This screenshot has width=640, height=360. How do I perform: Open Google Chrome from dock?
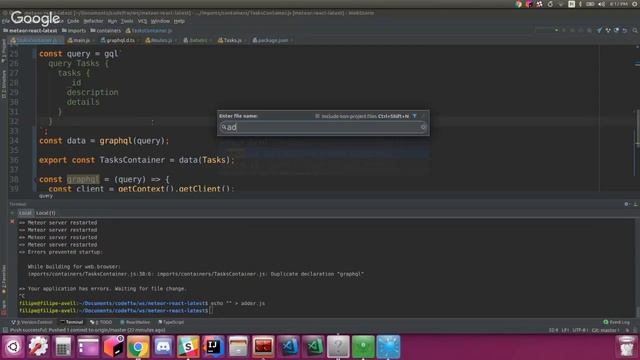click(138, 347)
